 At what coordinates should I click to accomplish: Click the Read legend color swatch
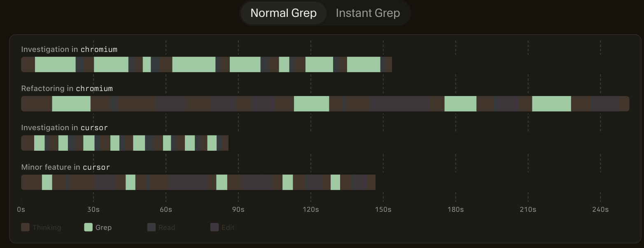(152, 227)
